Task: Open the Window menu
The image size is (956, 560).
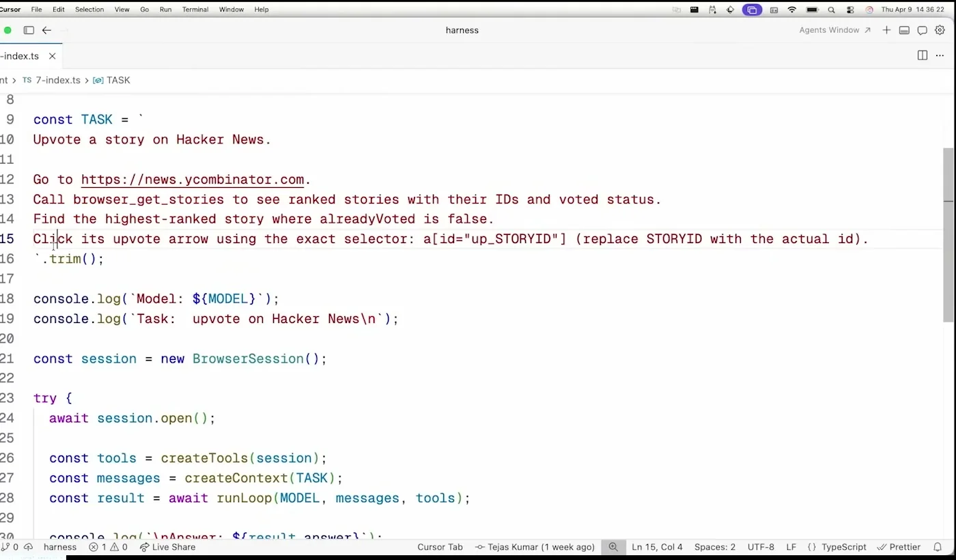Action: click(x=231, y=10)
